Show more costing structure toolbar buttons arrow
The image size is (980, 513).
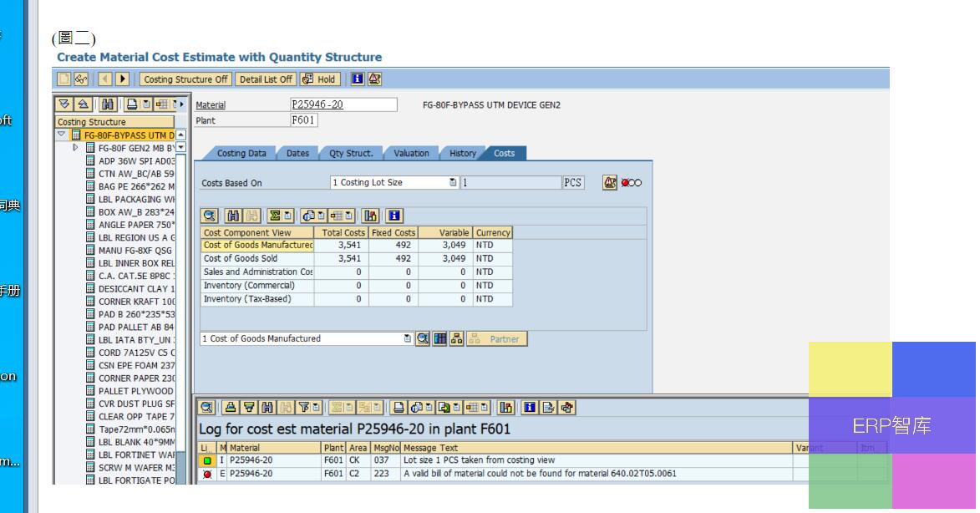point(182,104)
